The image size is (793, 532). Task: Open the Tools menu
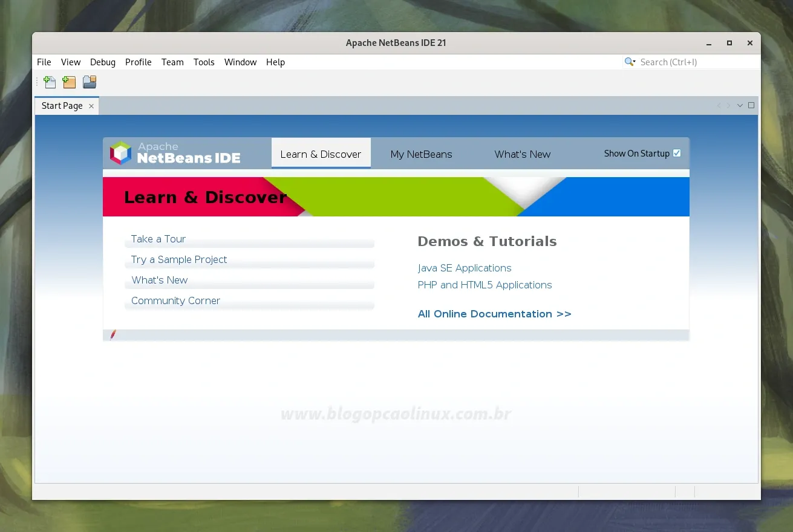tap(204, 62)
